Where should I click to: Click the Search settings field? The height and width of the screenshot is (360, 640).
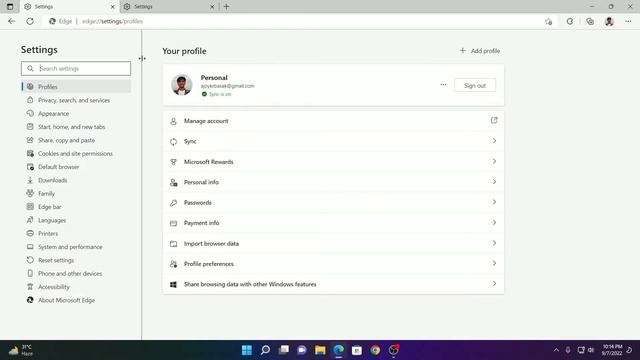(x=76, y=69)
